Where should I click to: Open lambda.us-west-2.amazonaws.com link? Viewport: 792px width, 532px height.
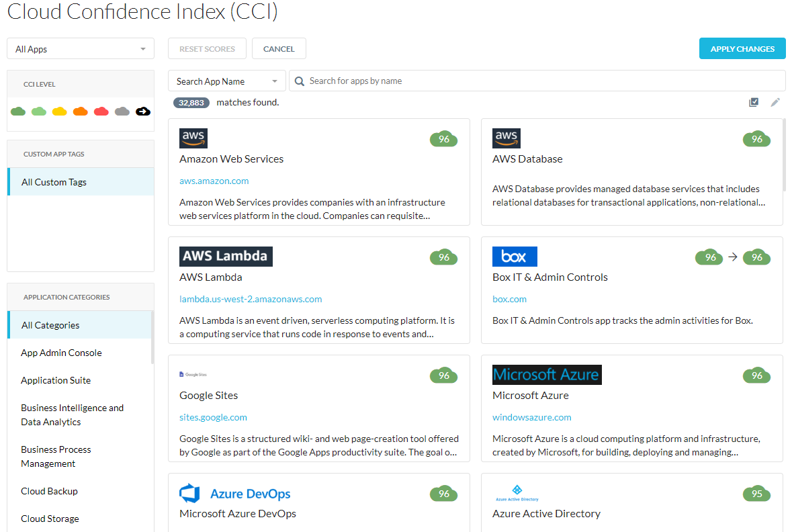(251, 299)
